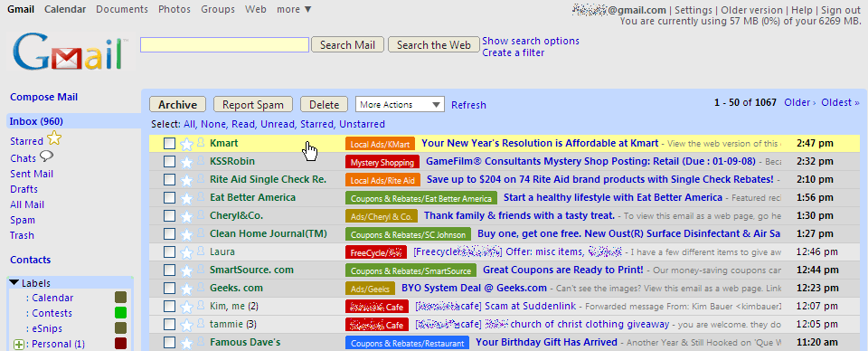Click person icon on Eat Better America row
This screenshot has height=351, width=868.
tap(201, 197)
